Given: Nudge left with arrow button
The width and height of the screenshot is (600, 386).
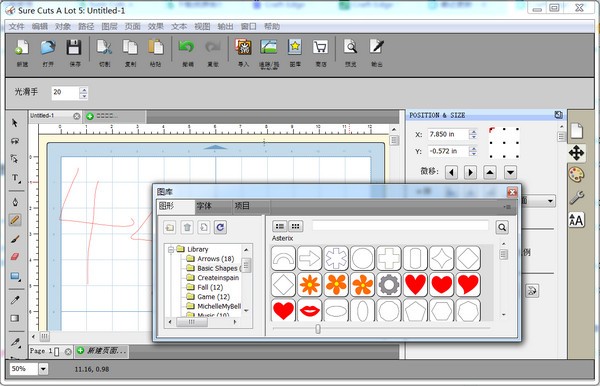Looking at the screenshot, I should (452, 172).
